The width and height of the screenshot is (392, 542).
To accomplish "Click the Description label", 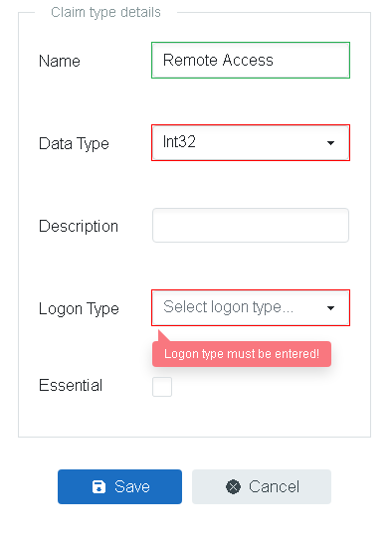I will 79,227.
